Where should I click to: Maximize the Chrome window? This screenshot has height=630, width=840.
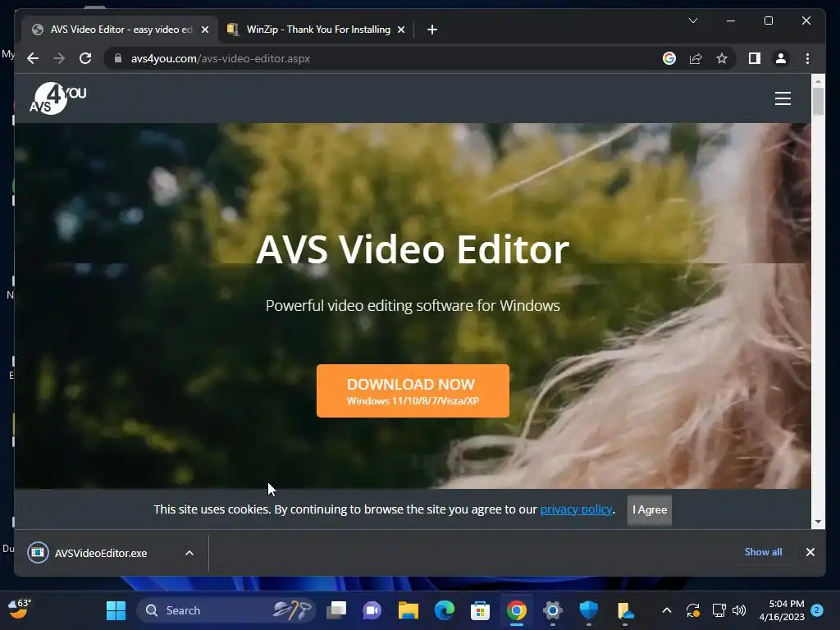point(768,21)
